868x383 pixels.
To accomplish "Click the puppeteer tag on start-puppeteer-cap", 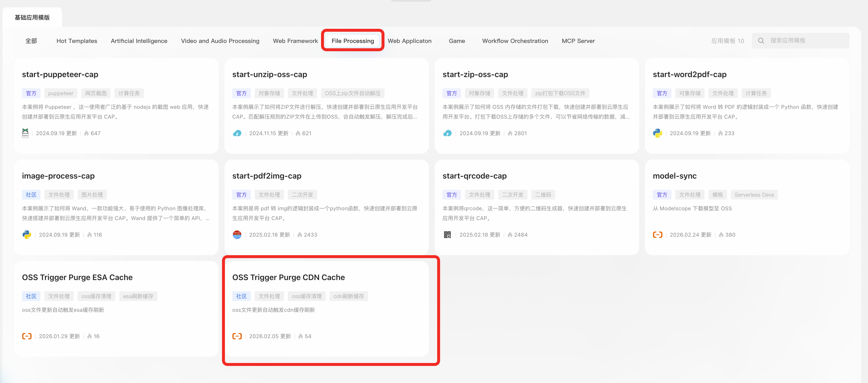I will tap(61, 93).
